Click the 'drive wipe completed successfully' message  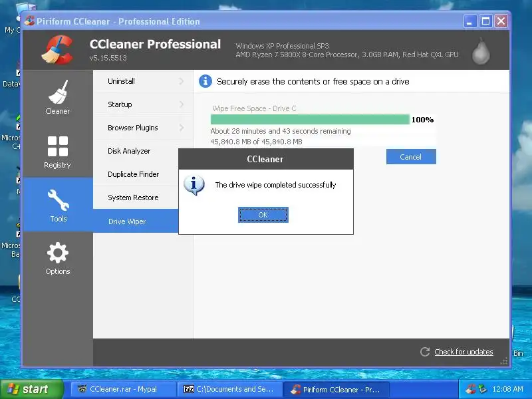click(275, 185)
